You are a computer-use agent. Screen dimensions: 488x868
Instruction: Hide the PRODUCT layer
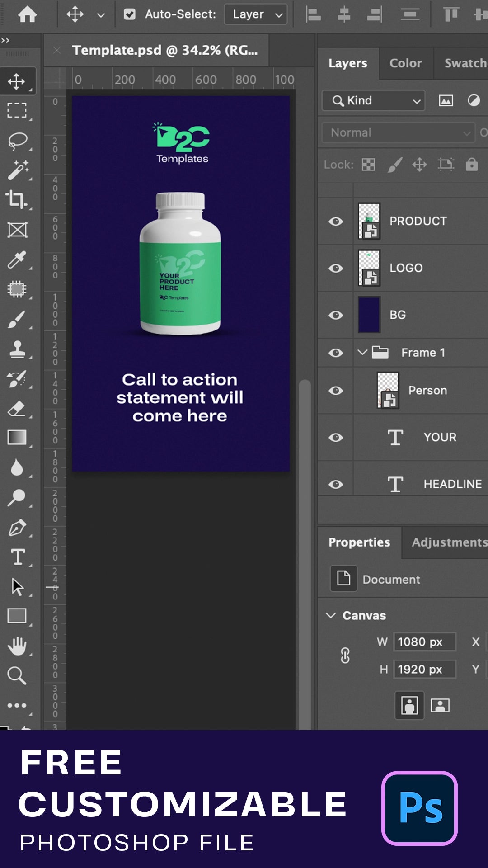click(x=336, y=221)
